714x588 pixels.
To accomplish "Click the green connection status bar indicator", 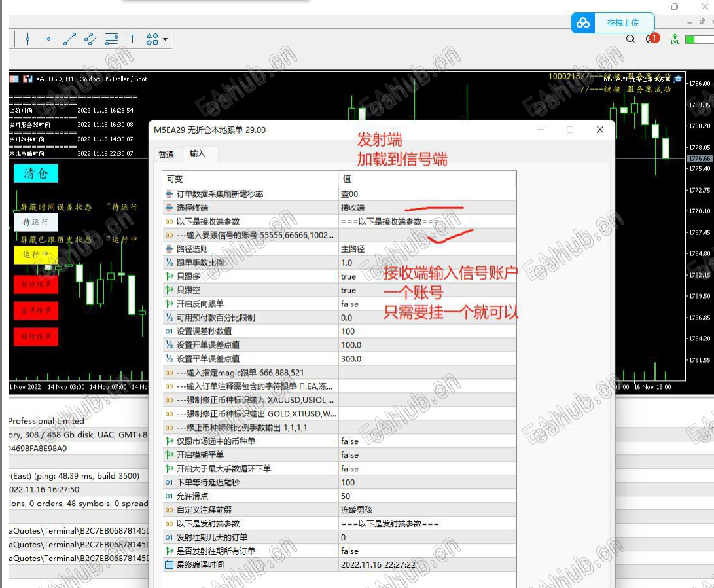I will click(699, 40).
